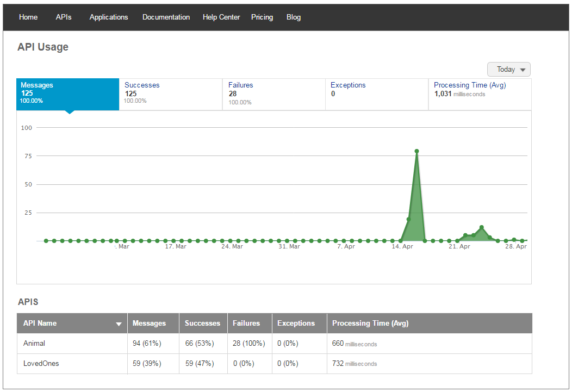Visit the Help Center page
Image resolution: width=572 pixels, height=392 pixels.
pyautogui.click(x=221, y=17)
